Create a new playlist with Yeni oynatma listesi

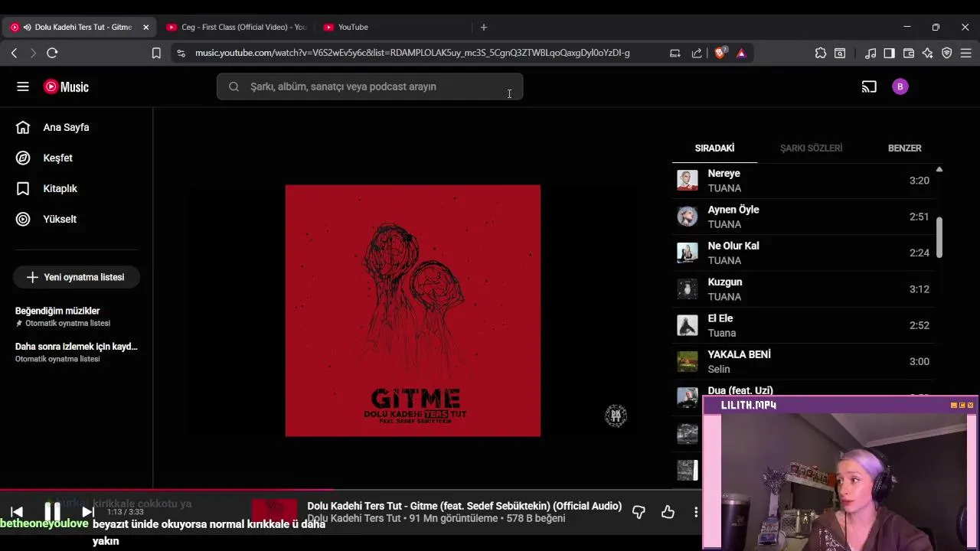pyautogui.click(x=76, y=277)
